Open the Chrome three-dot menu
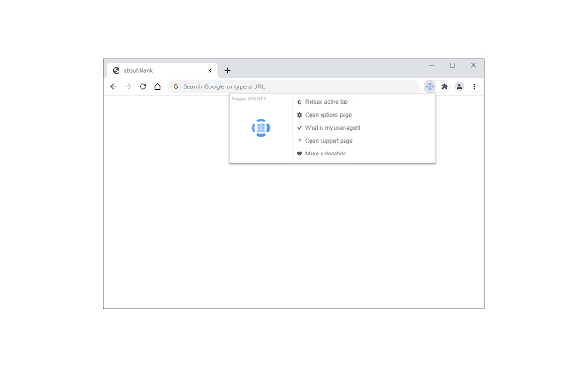588x368 pixels. [x=474, y=86]
